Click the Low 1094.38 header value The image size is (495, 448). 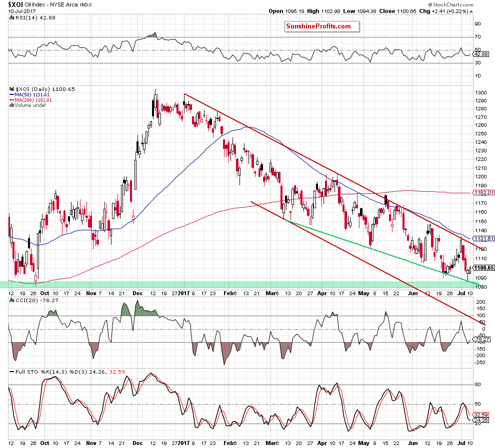click(x=359, y=11)
